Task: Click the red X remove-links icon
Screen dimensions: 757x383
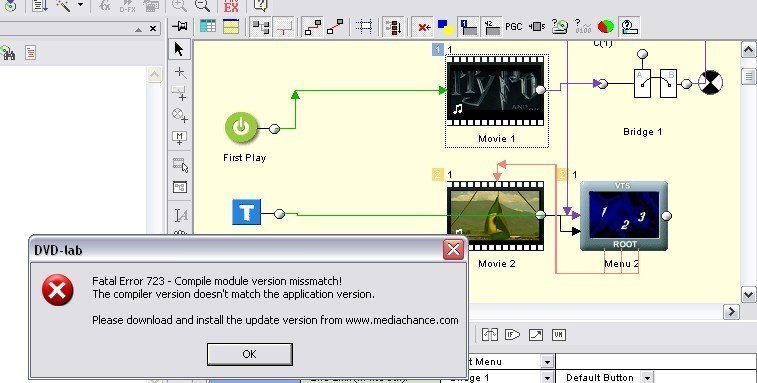Action: [x=424, y=27]
